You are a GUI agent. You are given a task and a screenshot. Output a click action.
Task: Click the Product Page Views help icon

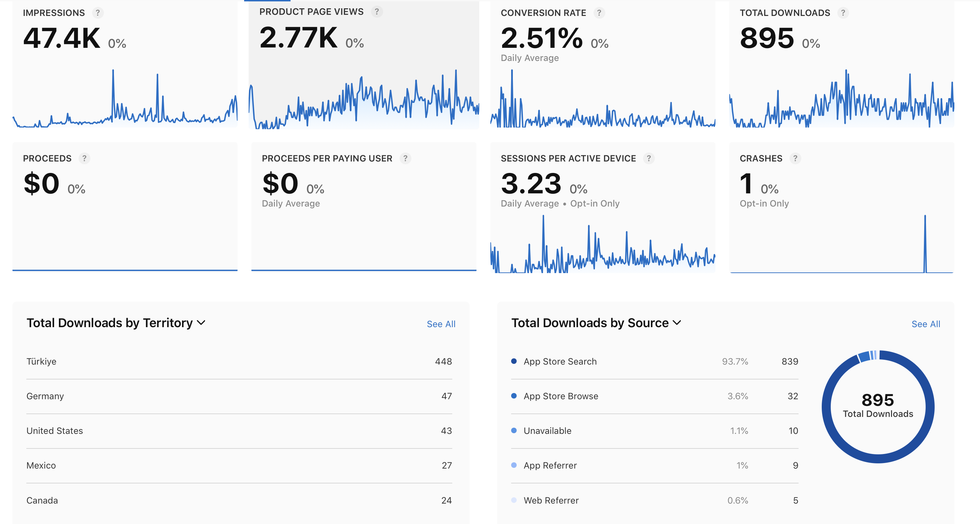click(377, 12)
